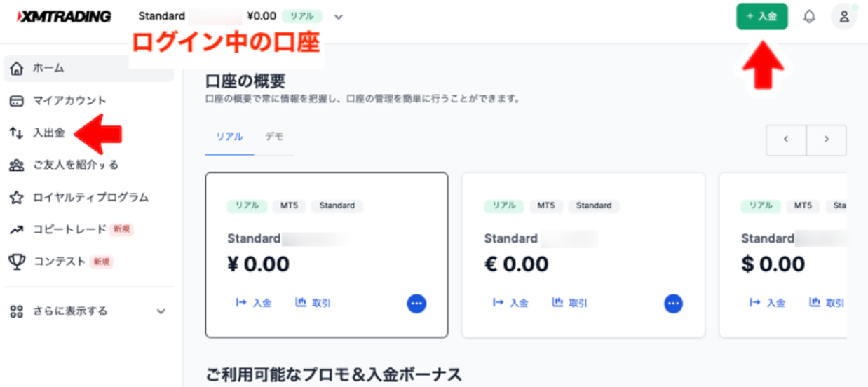Select the リアル accounts tab
This screenshot has width=868, height=387.
click(x=229, y=137)
